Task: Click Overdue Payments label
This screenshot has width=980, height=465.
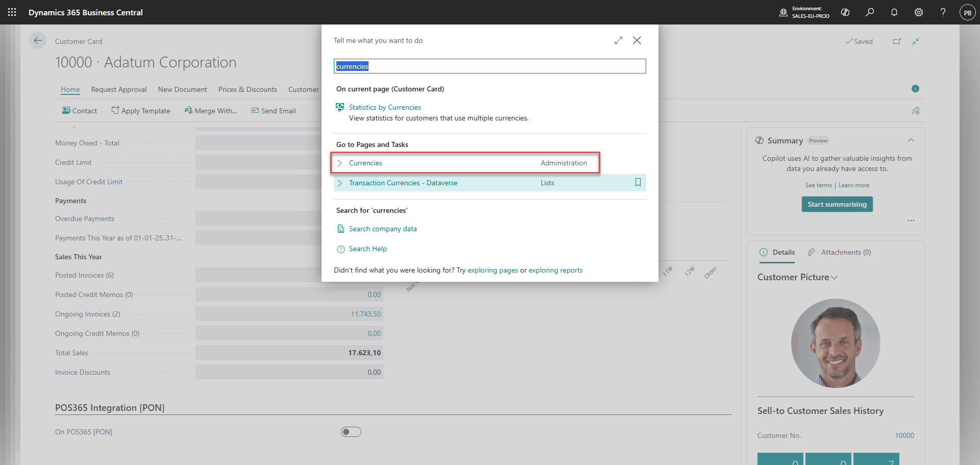Action: (85, 218)
